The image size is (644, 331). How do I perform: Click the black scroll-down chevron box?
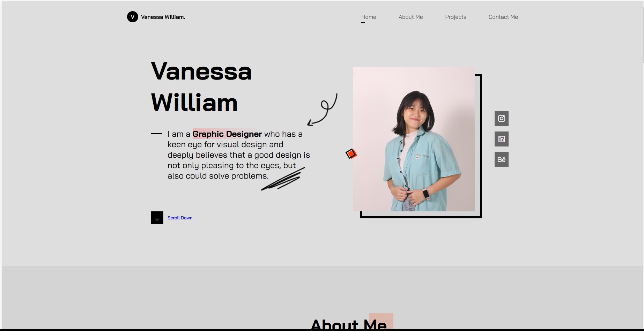157,218
